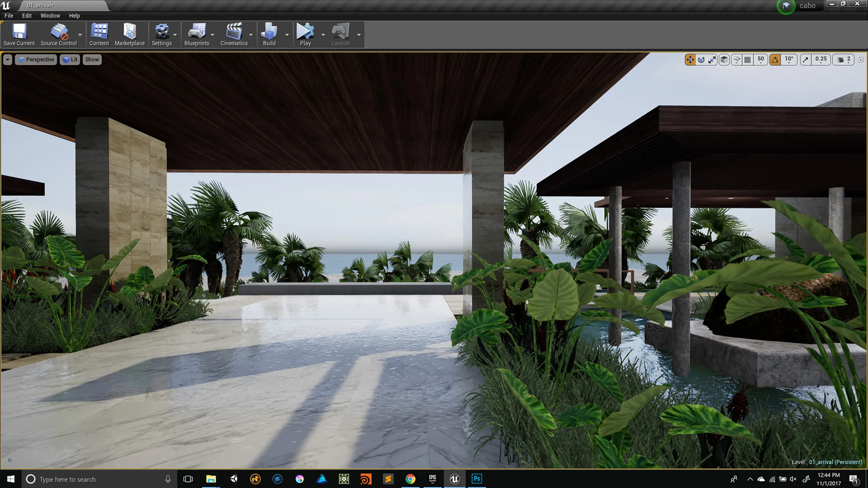
Task: Open the surface snapping options
Action: [736, 60]
